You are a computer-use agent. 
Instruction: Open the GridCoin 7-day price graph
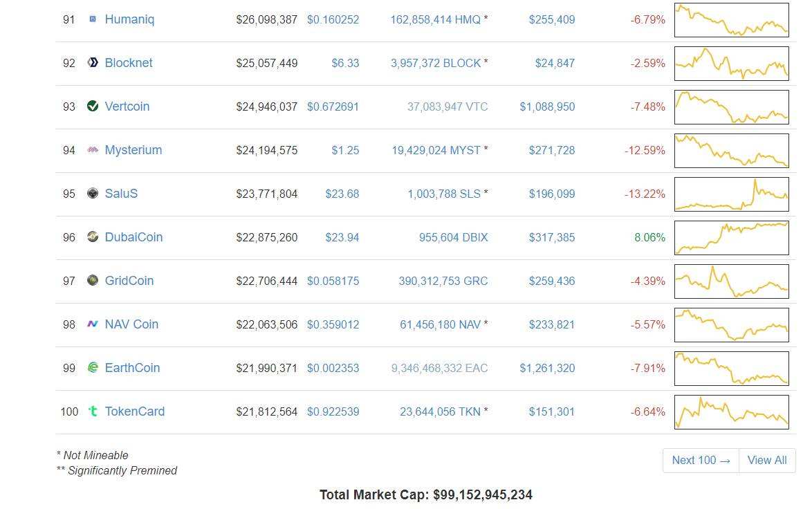point(732,281)
